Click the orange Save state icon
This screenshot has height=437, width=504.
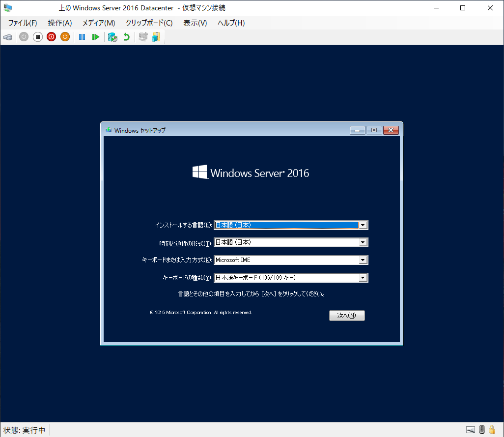coord(65,37)
